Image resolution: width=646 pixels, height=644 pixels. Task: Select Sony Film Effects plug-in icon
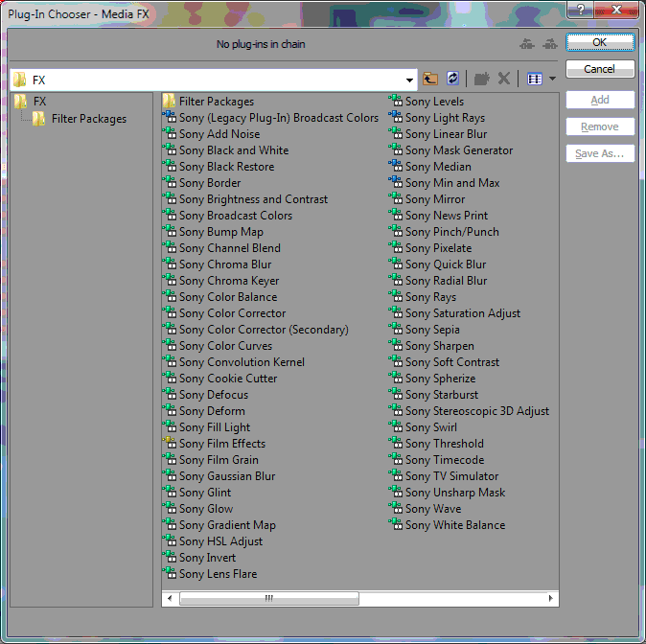pyautogui.click(x=169, y=444)
